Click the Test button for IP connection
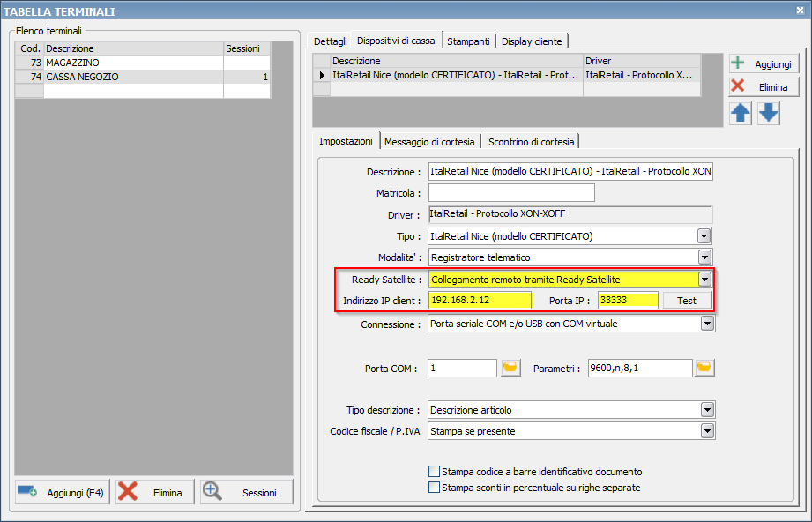The image size is (812, 522). [686, 301]
